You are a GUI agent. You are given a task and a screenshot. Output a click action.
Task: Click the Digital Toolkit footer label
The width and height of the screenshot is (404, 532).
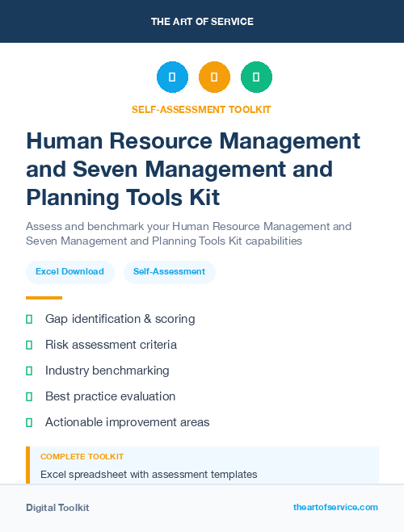pos(57,508)
